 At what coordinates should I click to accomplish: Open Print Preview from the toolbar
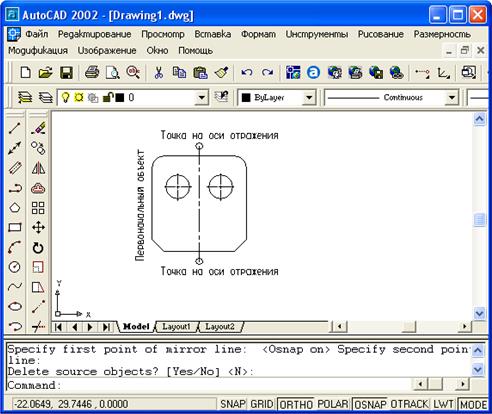click(113, 72)
